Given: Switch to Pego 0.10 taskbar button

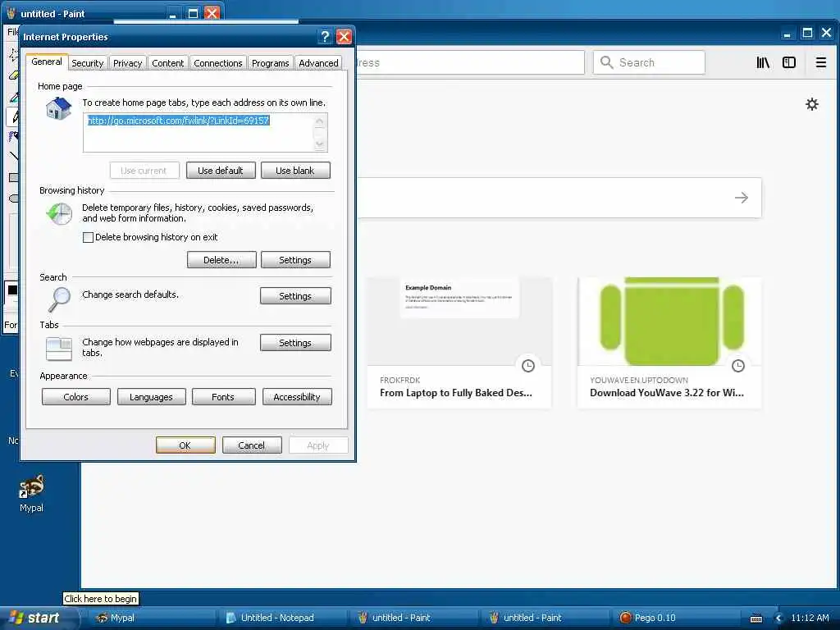Looking at the screenshot, I should 675,618.
